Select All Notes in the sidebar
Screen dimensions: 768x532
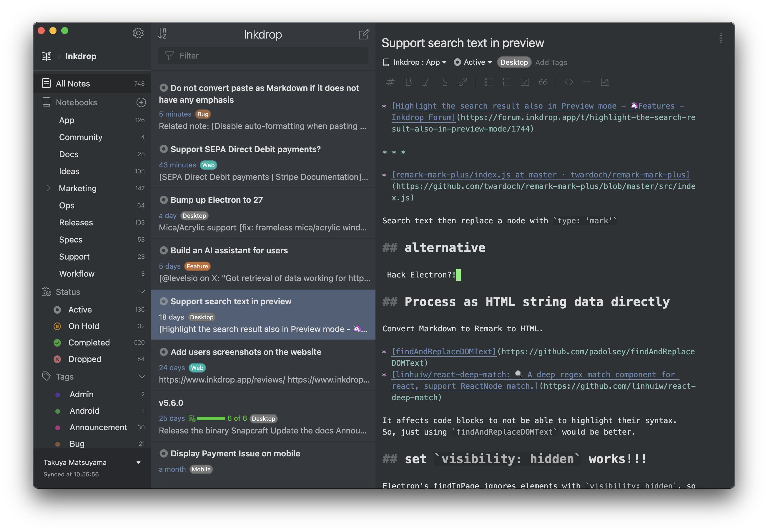coord(73,83)
